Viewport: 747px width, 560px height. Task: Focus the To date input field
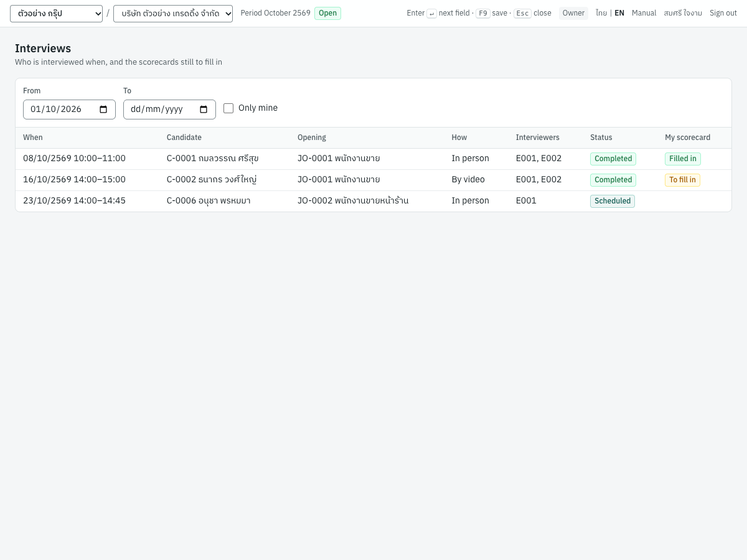pos(169,110)
